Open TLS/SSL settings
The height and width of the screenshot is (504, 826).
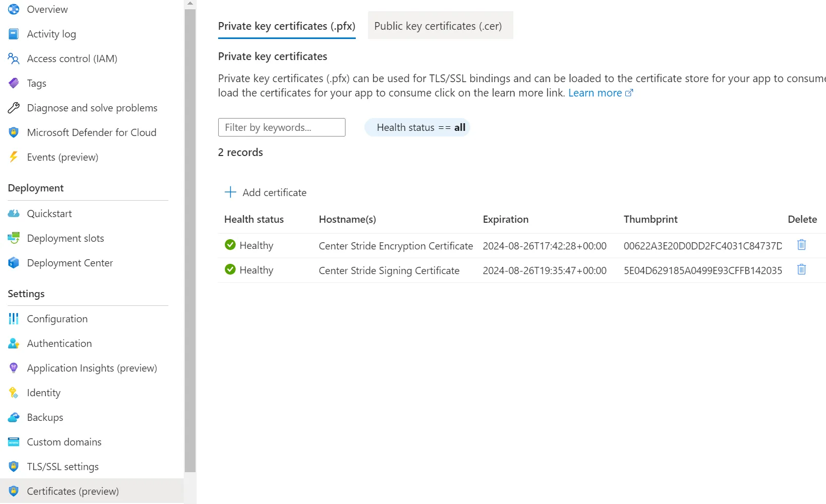(x=63, y=467)
